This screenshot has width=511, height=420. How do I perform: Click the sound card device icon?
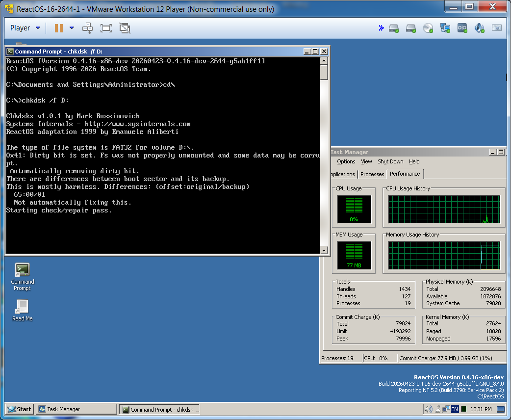(479, 28)
